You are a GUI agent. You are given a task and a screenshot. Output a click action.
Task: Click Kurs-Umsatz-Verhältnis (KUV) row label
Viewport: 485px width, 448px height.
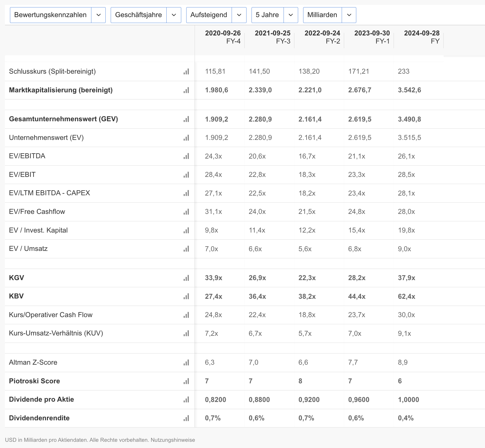click(56, 333)
